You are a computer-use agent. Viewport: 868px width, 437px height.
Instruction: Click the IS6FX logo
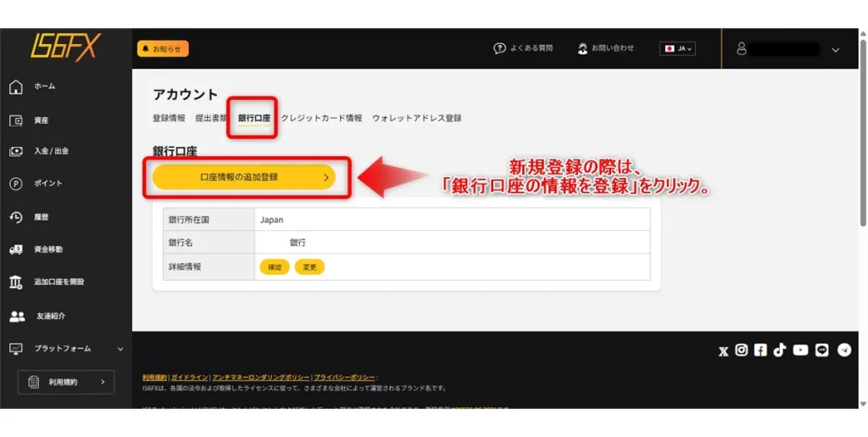65,48
